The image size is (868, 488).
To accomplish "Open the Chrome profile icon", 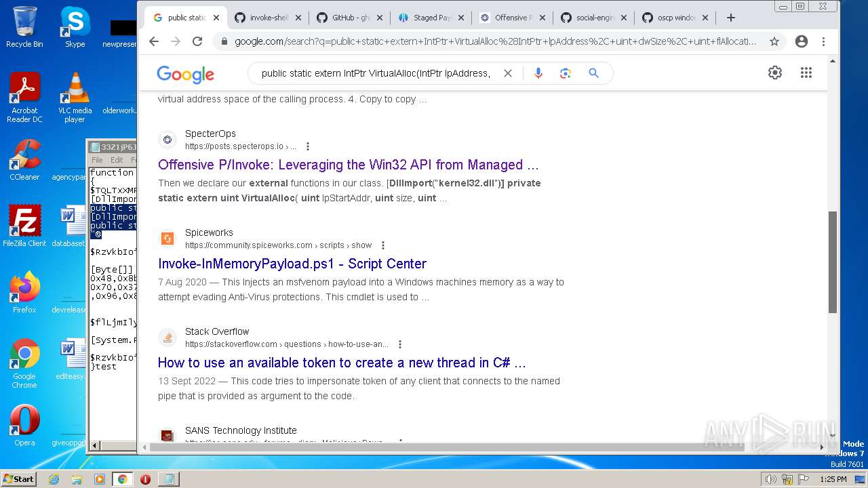I will tap(802, 41).
